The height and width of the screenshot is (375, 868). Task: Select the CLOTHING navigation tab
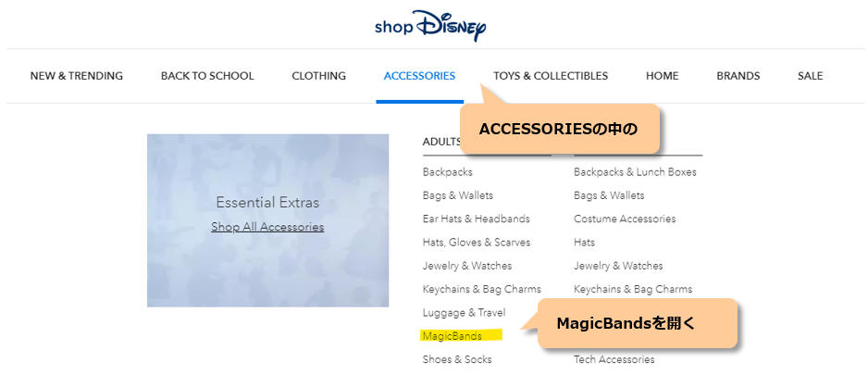point(319,76)
